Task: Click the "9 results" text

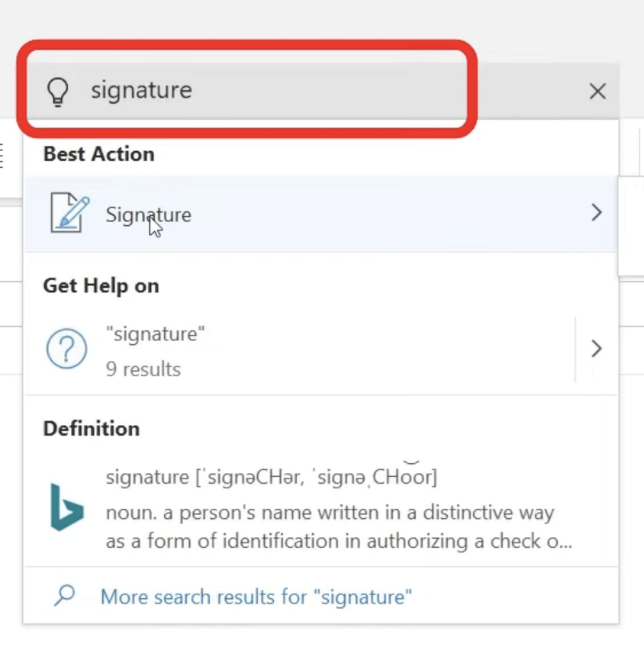Action: 143,369
